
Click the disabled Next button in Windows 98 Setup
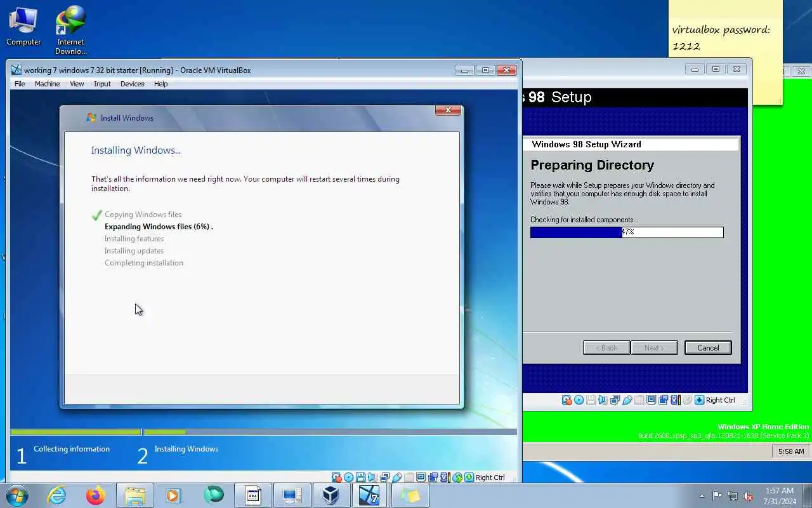654,347
